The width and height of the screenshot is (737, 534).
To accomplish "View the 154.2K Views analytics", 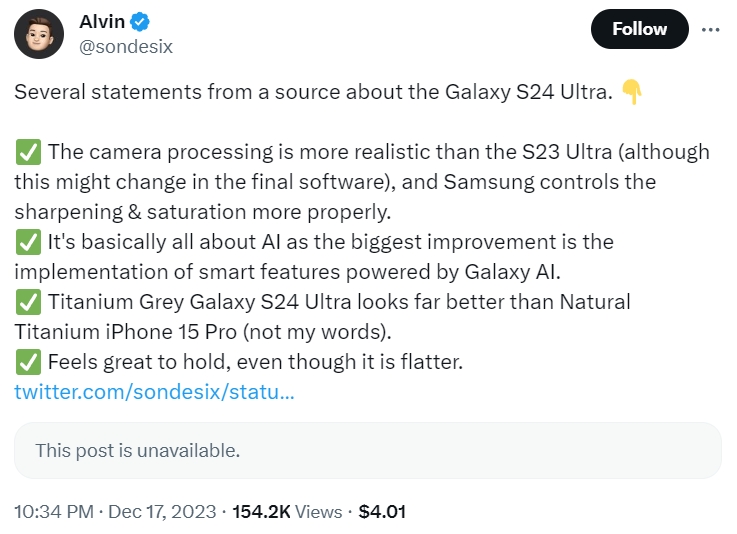I will [287, 511].
